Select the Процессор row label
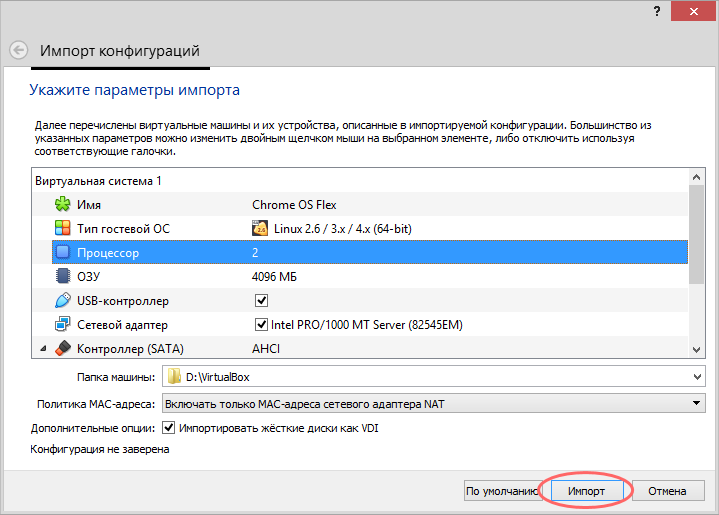 [108, 253]
